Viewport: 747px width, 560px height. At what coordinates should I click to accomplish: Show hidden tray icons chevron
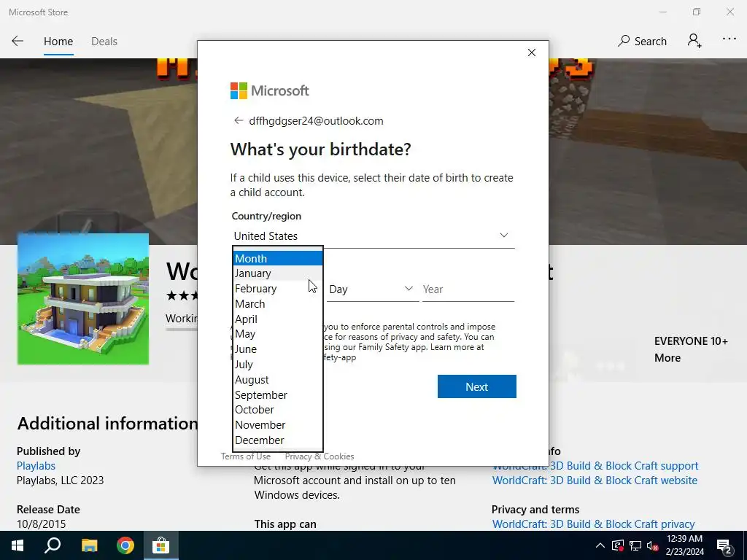pos(600,545)
